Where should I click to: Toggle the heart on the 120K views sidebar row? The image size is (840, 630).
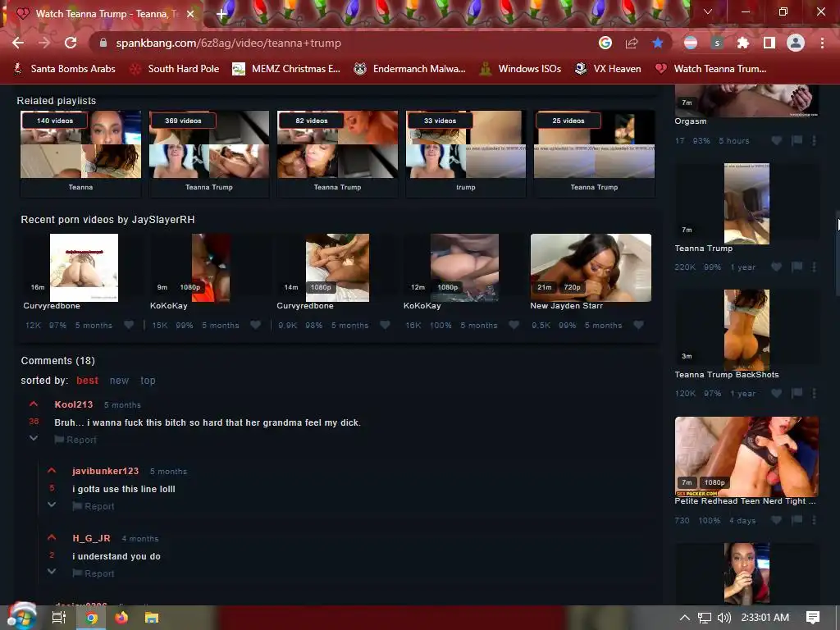(776, 393)
